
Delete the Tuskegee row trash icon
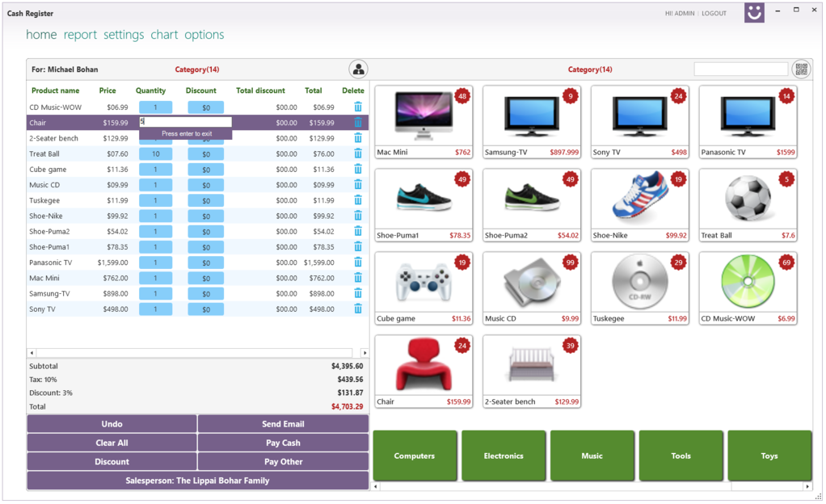pyautogui.click(x=358, y=200)
